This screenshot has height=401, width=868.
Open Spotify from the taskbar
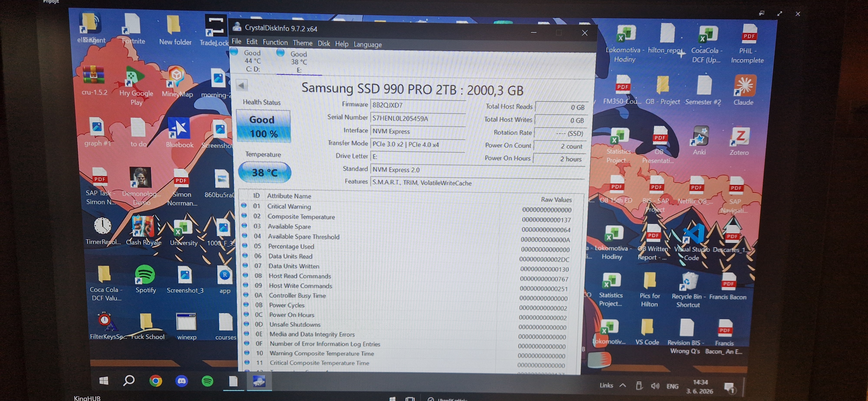tap(207, 381)
